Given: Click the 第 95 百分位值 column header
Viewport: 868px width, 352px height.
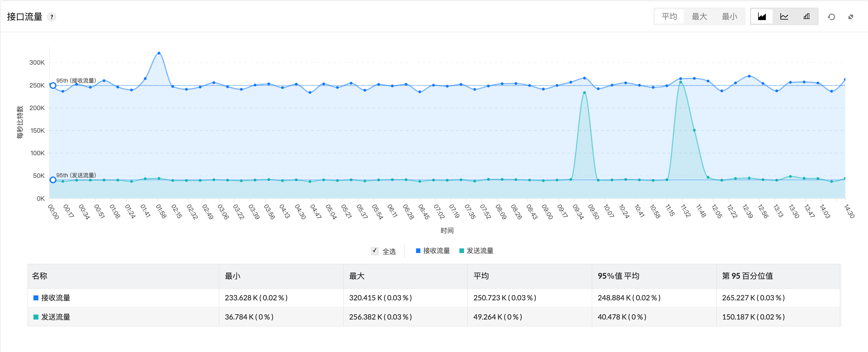Looking at the screenshot, I should (x=747, y=276).
